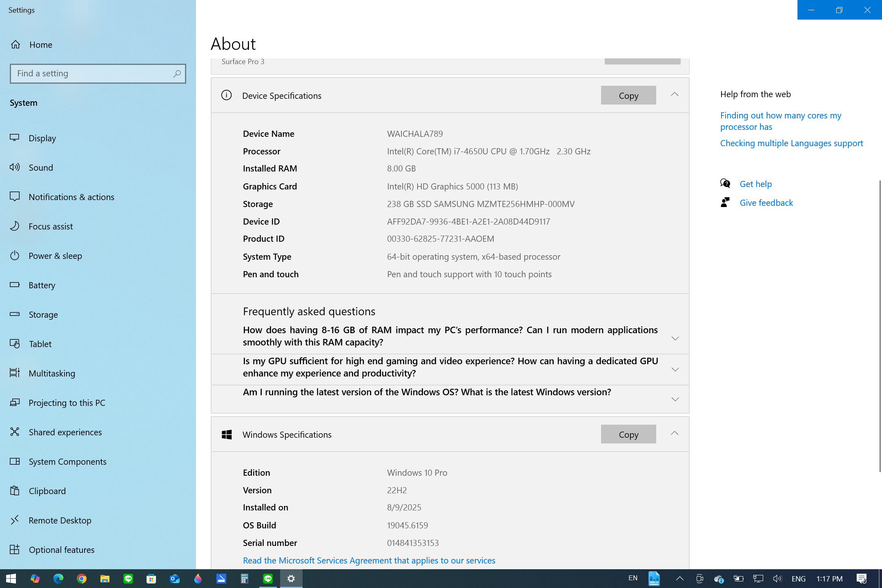Click the battery charging tray icon
Viewport: 882px width, 588px height.
(x=738, y=579)
